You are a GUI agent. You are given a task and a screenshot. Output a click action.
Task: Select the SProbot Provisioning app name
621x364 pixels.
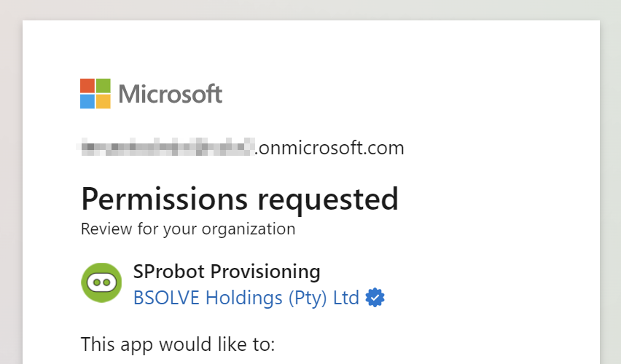tap(227, 272)
